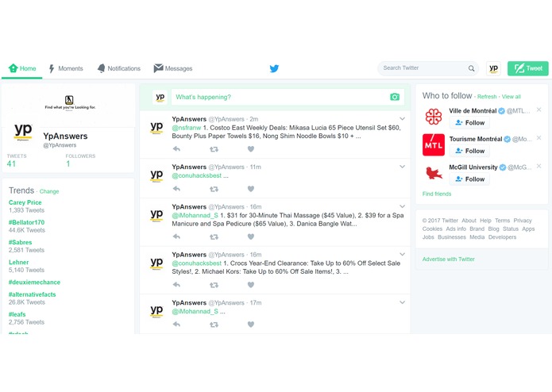552x392 pixels.
Task: Follow Tourisme Montréal
Action: [469, 151]
